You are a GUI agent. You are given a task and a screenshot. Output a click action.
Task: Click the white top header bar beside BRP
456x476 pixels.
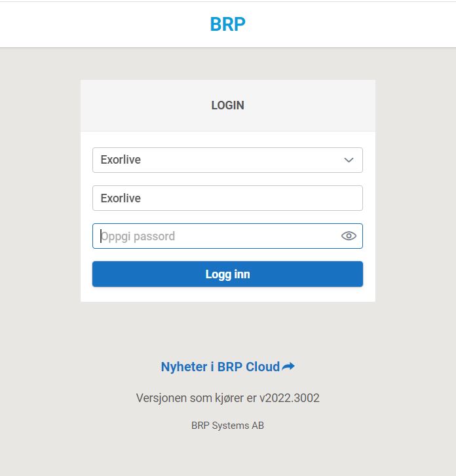tap(349, 24)
